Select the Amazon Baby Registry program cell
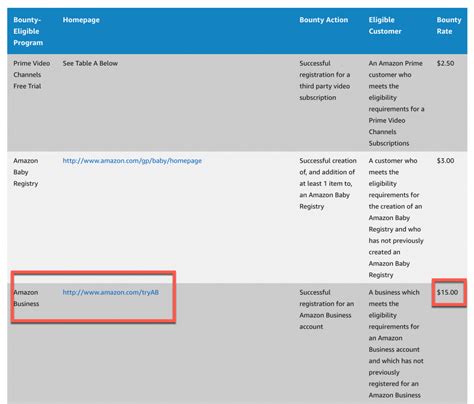The width and height of the screenshot is (474, 404). (26, 172)
